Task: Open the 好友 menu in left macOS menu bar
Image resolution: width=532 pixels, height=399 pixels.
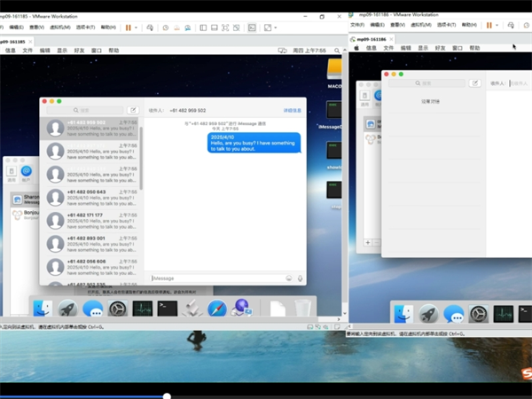Action: [x=79, y=51]
